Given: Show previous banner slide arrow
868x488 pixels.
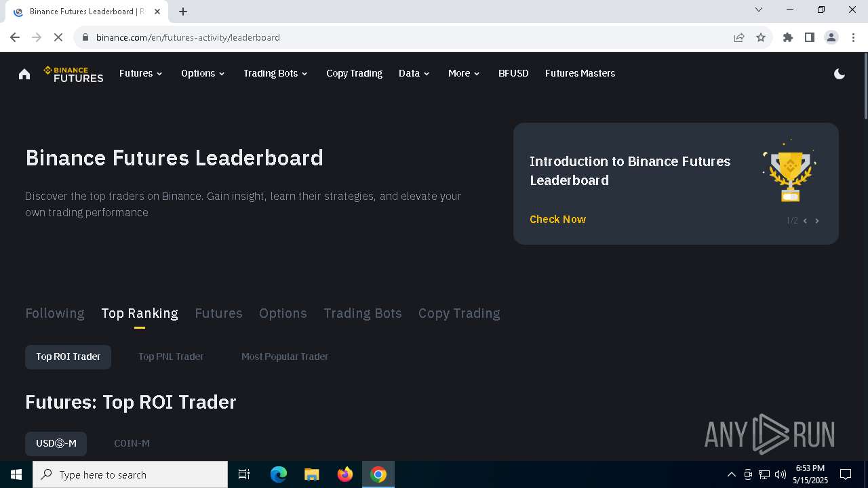Looking at the screenshot, I should 805,221.
